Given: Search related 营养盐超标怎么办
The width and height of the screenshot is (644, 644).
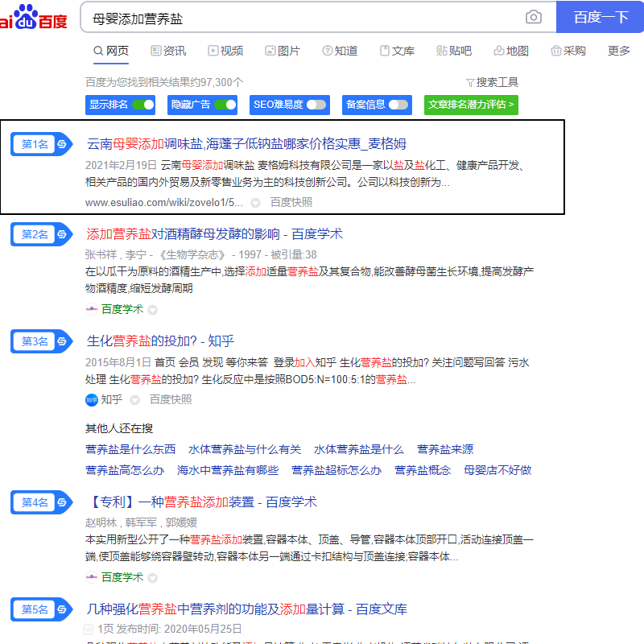Looking at the screenshot, I should pos(336,470).
